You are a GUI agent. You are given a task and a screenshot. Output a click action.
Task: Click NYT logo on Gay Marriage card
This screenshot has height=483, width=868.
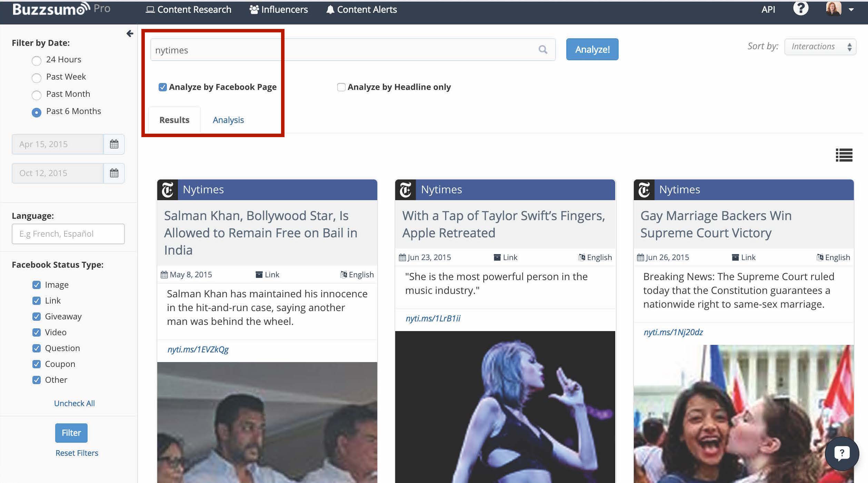[x=644, y=189]
